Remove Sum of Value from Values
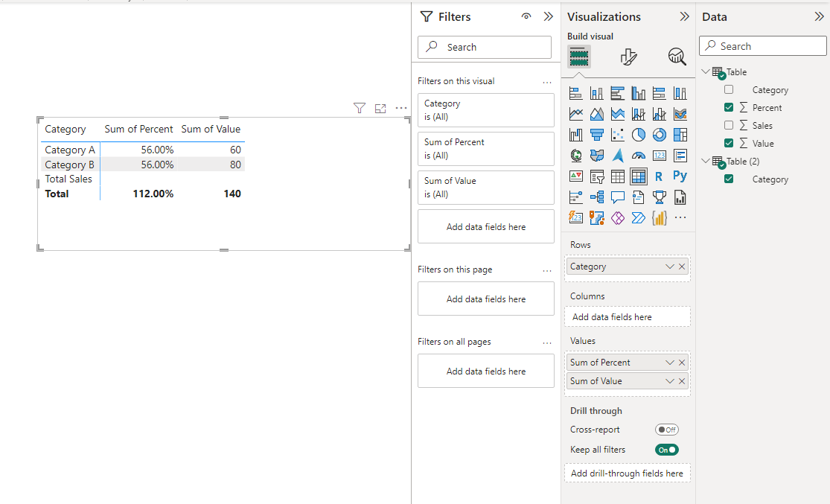The image size is (830, 504). coord(682,381)
